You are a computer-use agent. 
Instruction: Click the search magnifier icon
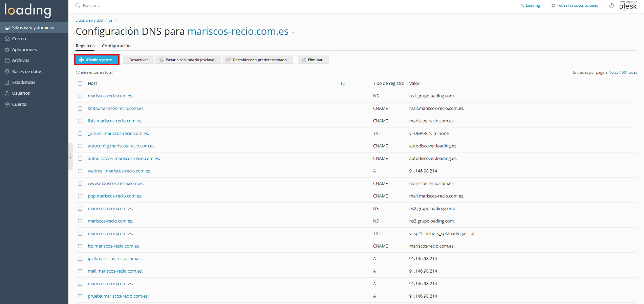[78, 6]
